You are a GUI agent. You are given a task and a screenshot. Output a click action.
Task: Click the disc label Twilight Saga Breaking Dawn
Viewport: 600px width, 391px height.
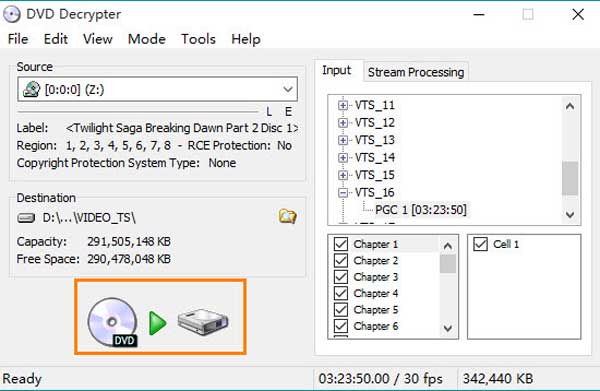tap(182, 128)
